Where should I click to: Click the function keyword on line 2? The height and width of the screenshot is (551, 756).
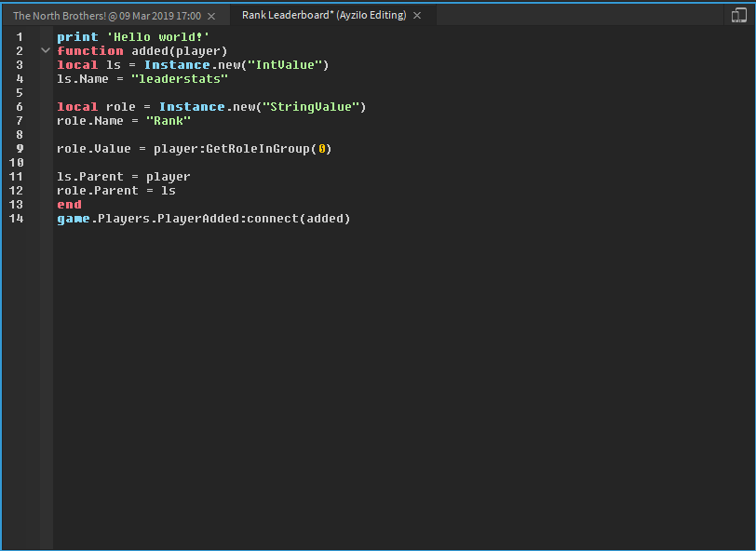[x=90, y=50]
